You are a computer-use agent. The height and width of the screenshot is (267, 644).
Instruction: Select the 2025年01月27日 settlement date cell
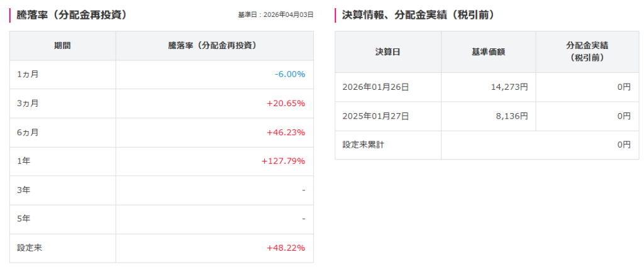coord(375,116)
